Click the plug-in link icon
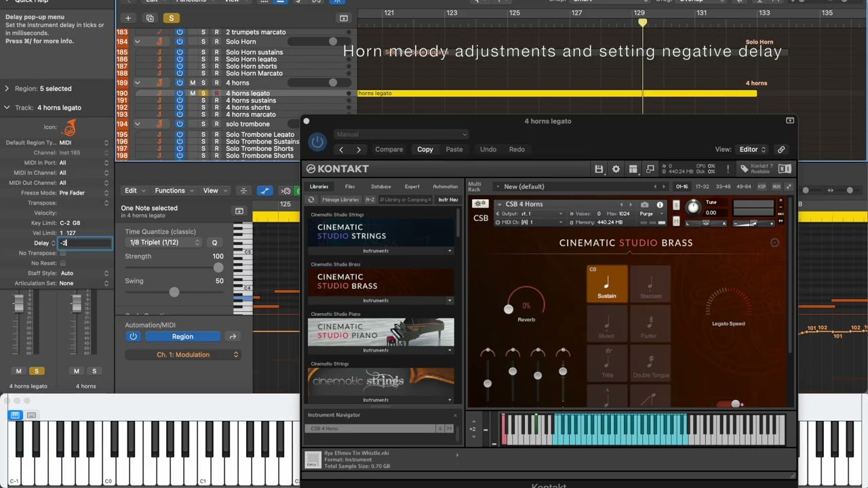Image resolution: width=868 pixels, height=488 pixels. (781, 150)
